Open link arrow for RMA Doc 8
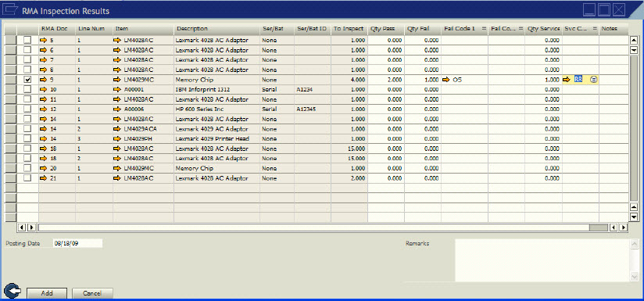Screen dimensions: 644x301 point(44,70)
